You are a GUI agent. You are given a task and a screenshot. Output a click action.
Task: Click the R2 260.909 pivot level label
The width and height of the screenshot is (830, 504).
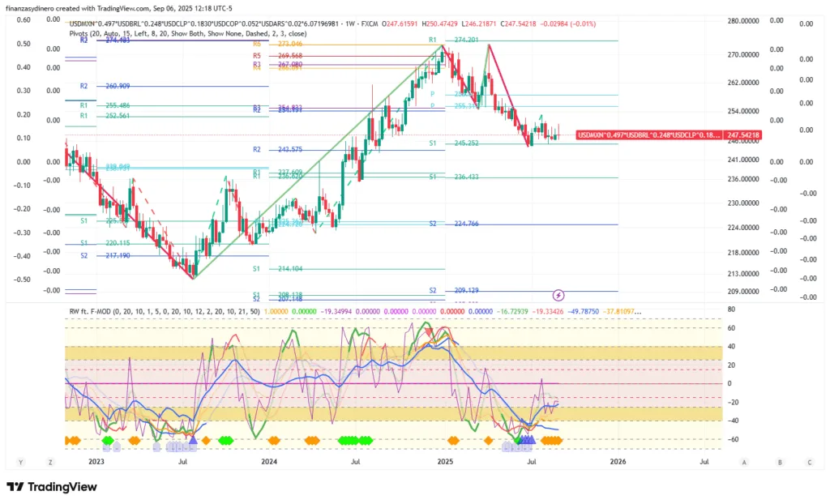(x=105, y=86)
